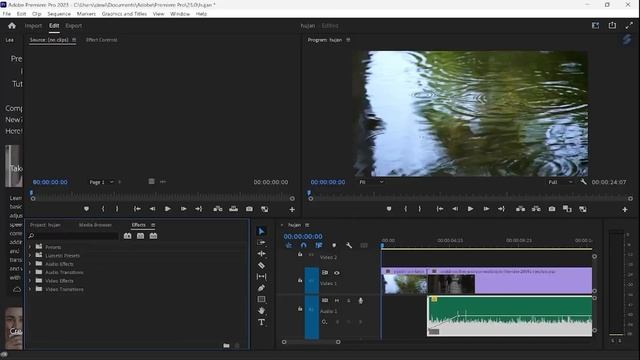Open the Workspaces icon in header
640x360 pixels.
[x=596, y=25]
